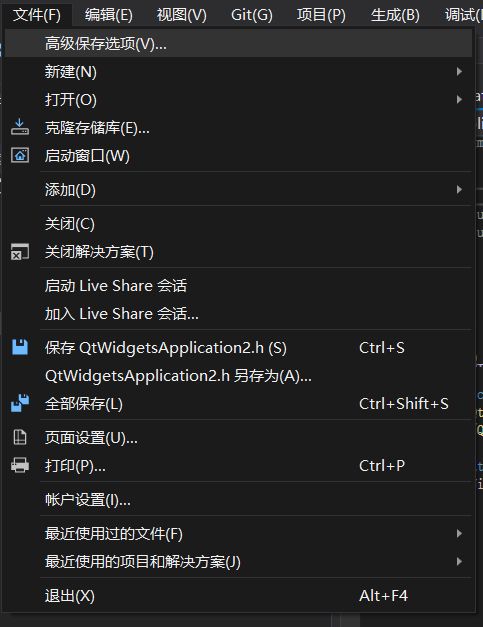Image resolution: width=483 pixels, height=627 pixels.
Task: Expand the 新建(N) submenu arrow
Action: click(x=459, y=72)
